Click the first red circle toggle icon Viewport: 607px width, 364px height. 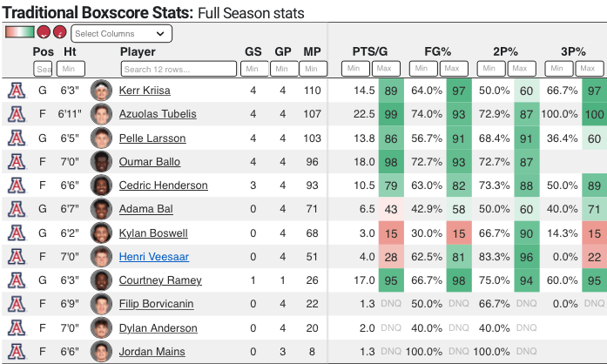(x=44, y=32)
